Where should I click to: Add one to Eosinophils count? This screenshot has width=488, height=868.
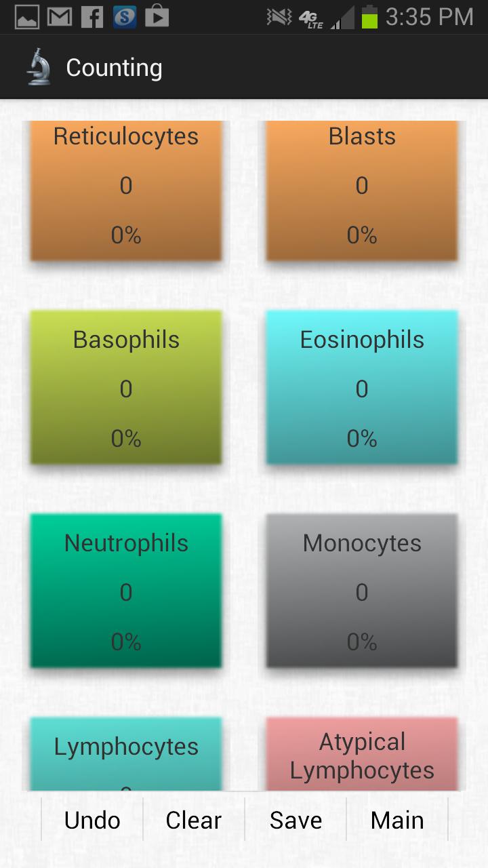point(362,388)
